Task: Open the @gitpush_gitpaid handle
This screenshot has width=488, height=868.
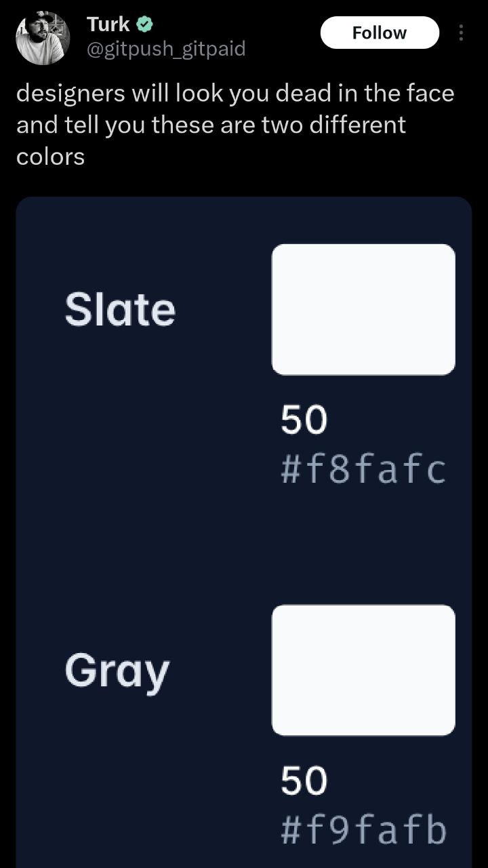Action: point(166,49)
